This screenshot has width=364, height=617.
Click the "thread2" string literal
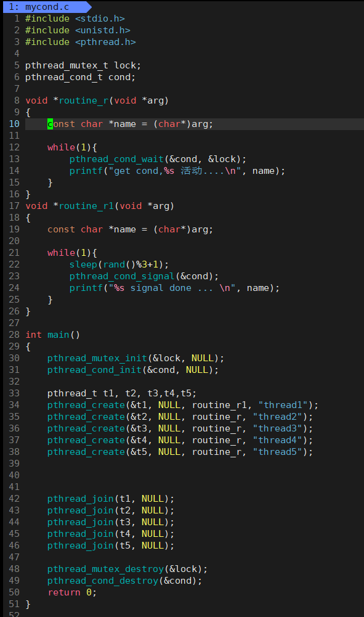click(278, 417)
